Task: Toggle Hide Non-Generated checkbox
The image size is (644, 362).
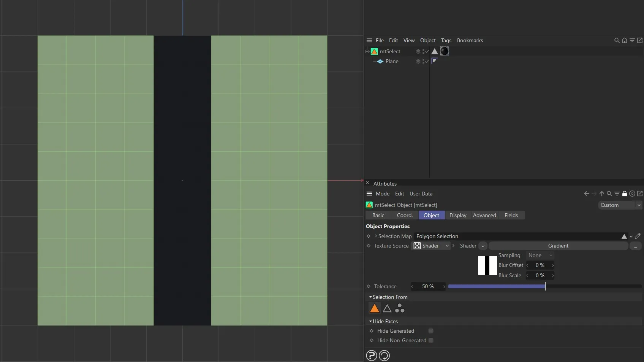Action: coord(430,340)
